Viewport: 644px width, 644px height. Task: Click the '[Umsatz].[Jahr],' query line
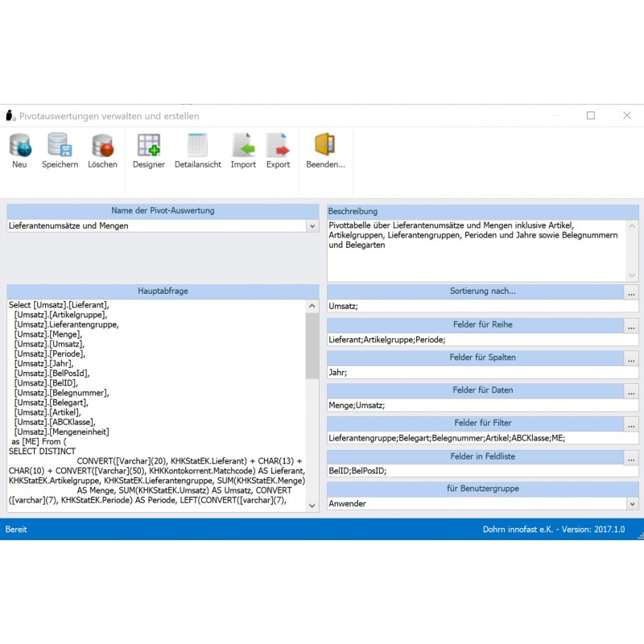pyautogui.click(x=44, y=364)
